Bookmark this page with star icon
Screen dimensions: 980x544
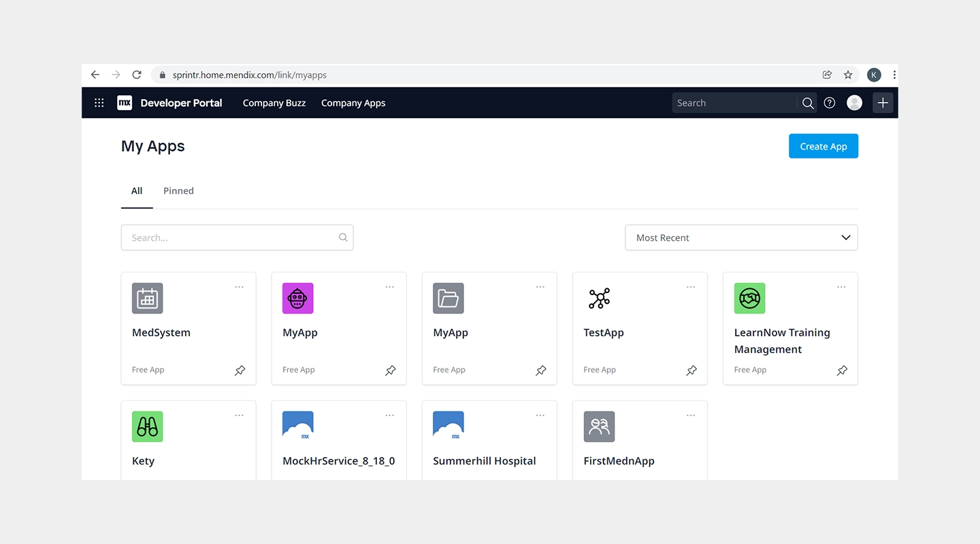tap(848, 75)
